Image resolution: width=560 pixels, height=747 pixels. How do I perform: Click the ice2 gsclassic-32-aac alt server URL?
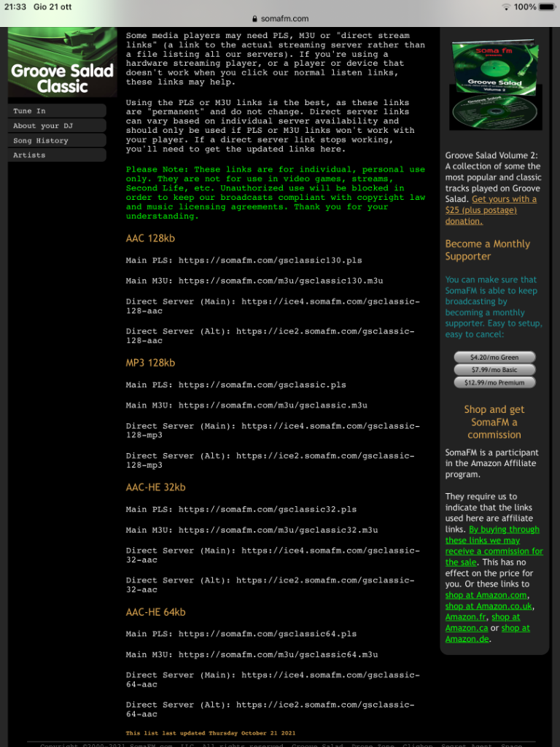(270, 584)
